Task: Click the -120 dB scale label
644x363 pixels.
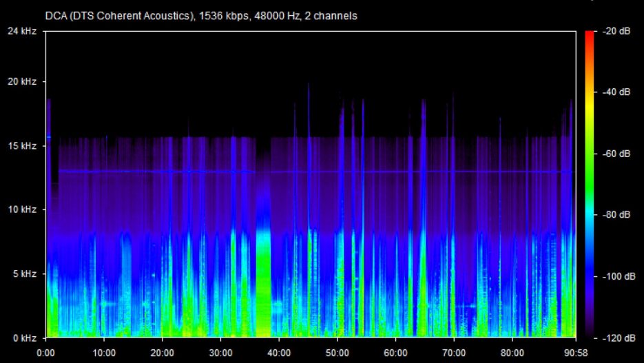Action: 618,338
